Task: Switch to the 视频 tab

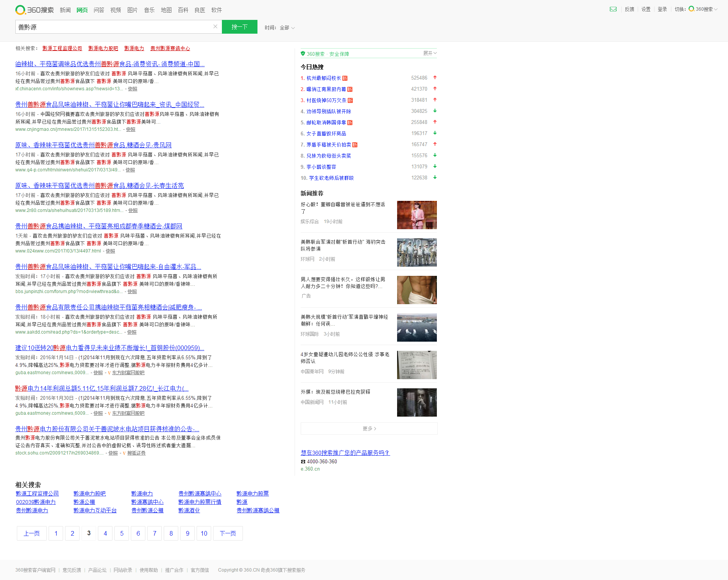Action: (116, 10)
